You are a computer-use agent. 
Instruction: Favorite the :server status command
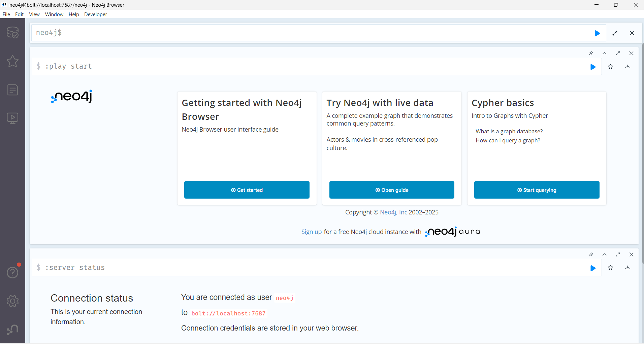611,268
